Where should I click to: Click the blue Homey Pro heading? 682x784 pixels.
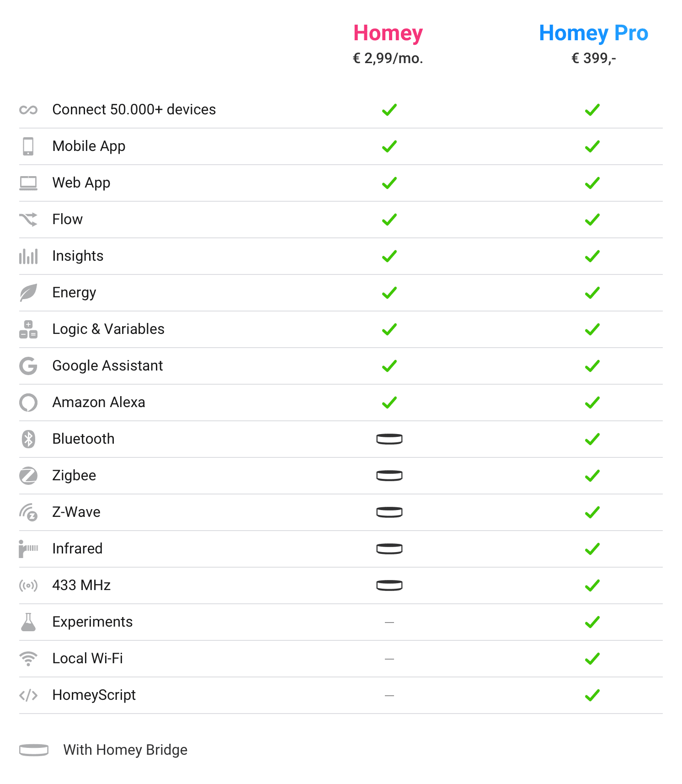tap(593, 33)
